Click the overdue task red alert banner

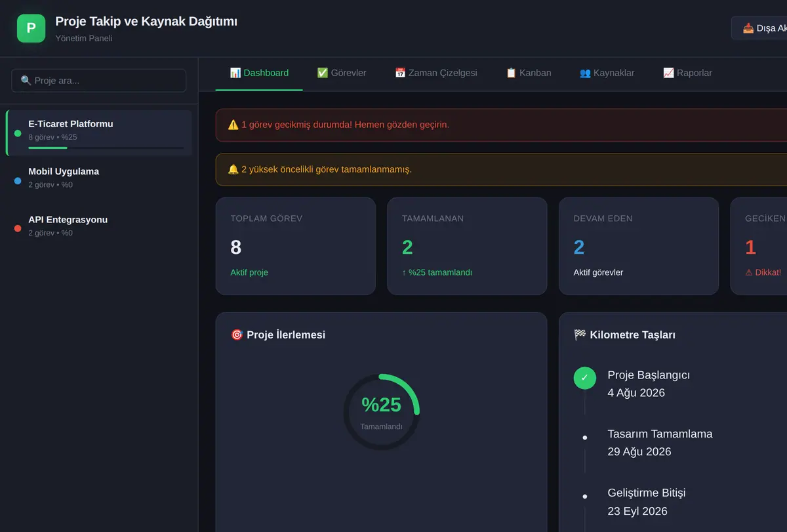click(501, 125)
